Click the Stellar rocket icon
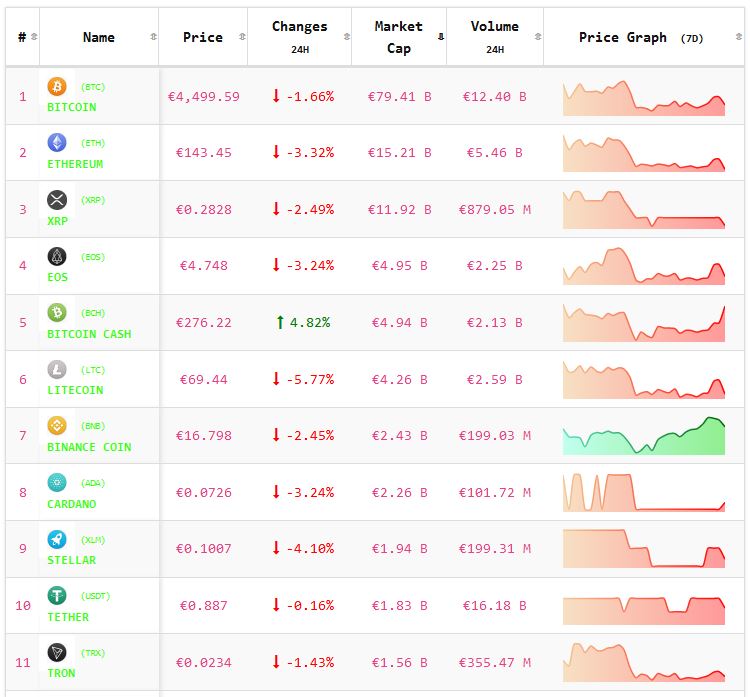 pyautogui.click(x=57, y=540)
